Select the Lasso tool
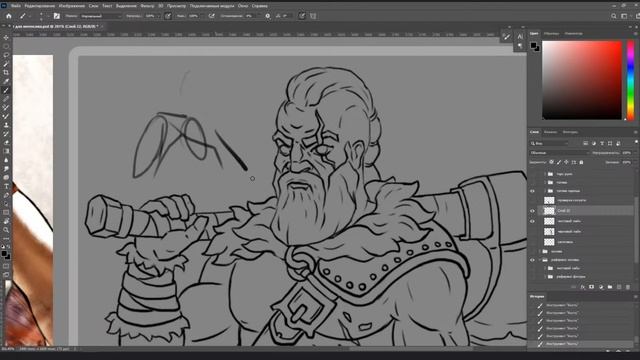 (6, 55)
